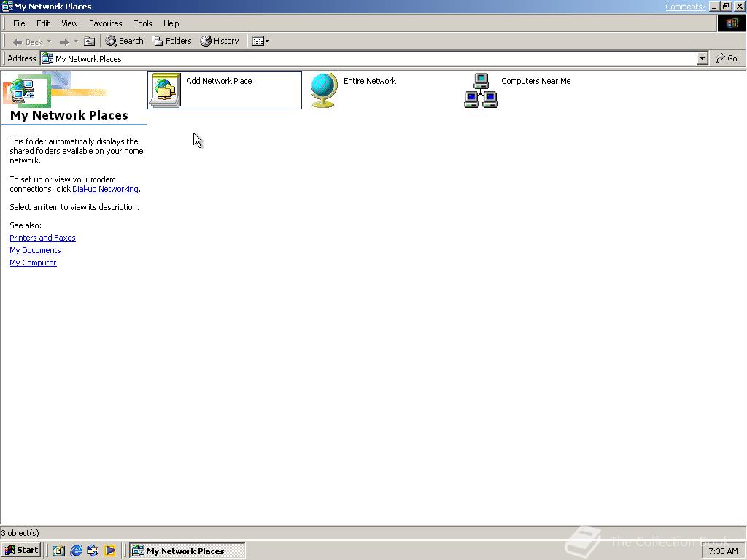Image resolution: width=747 pixels, height=560 pixels.
Task: Click the 7:38 AM system clock
Action: pos(723,551)
